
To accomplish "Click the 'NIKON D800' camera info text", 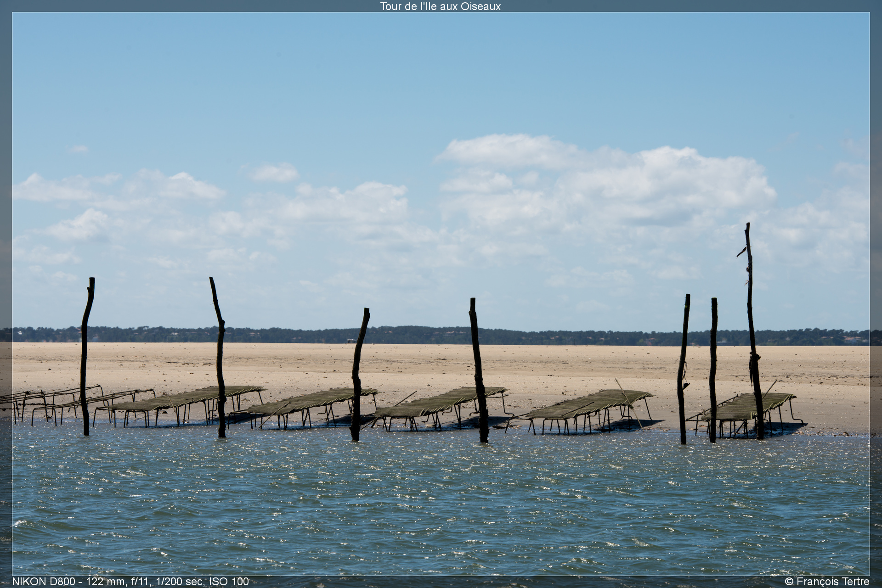I will point(130,582).
